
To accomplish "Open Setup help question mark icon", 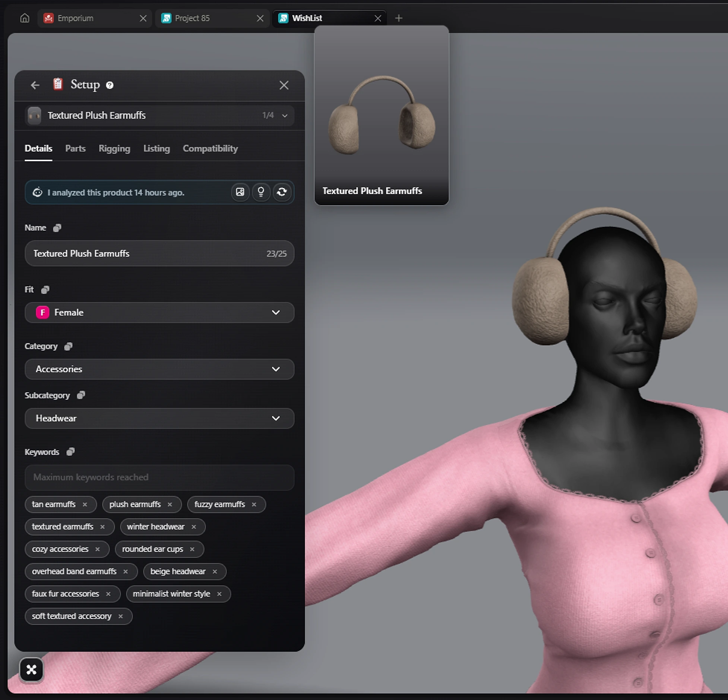I will click(x=110, y=85).
